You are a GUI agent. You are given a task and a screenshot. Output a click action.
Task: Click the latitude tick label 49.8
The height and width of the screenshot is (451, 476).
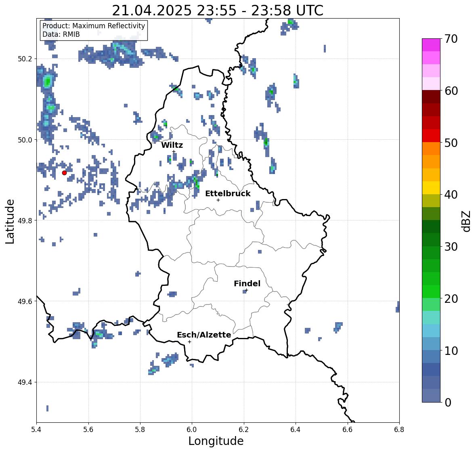click(25, 220)
